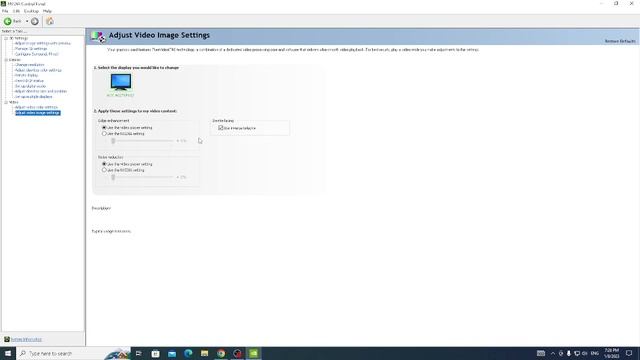
Task: Open Adjust desktop color settings
Action: (38, 70)
